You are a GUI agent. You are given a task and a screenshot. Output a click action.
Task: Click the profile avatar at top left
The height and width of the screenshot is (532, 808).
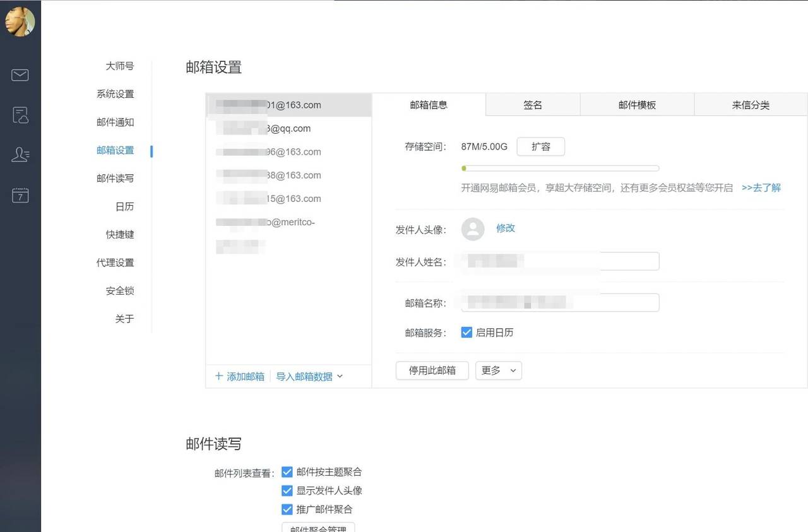(x=20, y=21)
